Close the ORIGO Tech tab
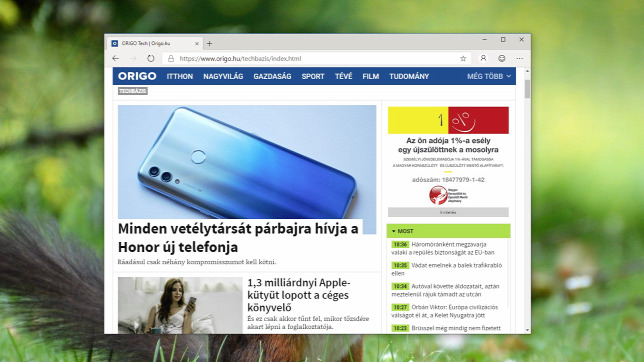The image size is (644, 362). pos(197,43)
